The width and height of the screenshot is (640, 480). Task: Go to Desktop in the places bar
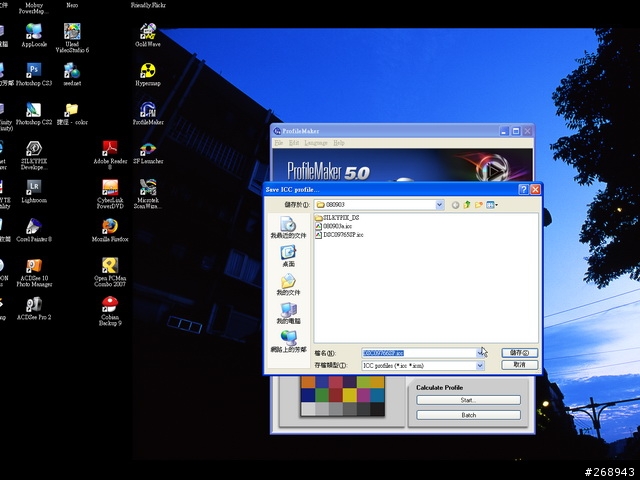(288, 256)
